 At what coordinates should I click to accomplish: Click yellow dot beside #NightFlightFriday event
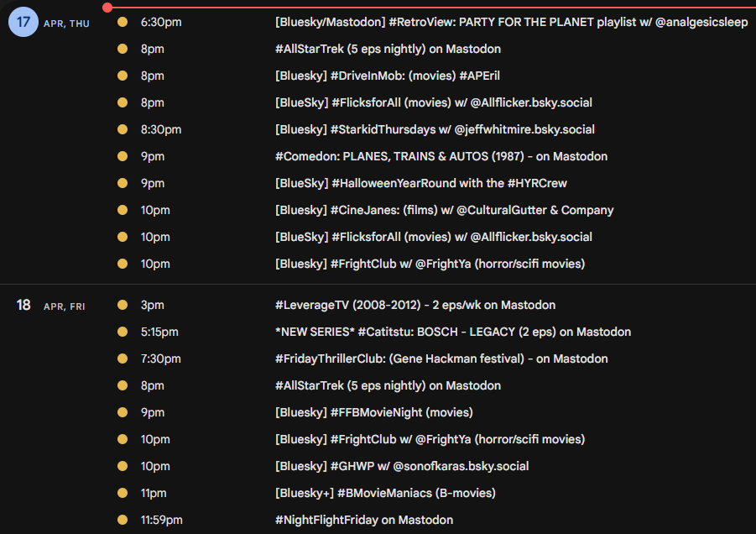(123, 520)
